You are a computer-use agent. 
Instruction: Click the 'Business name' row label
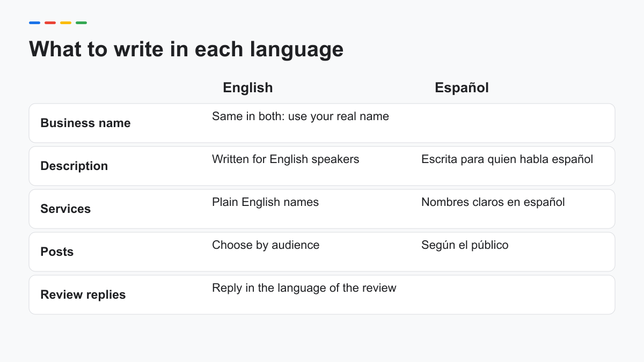[x=85, y=123]
